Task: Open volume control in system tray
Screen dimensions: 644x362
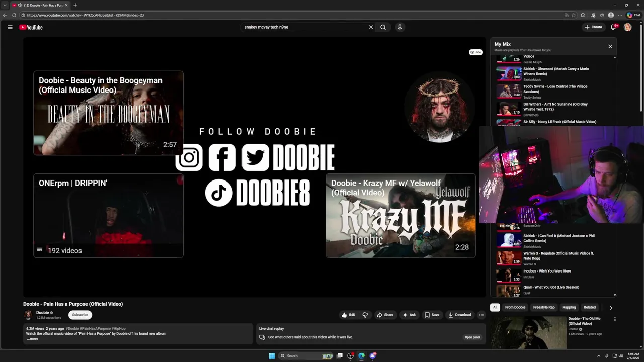Action: 621,356
